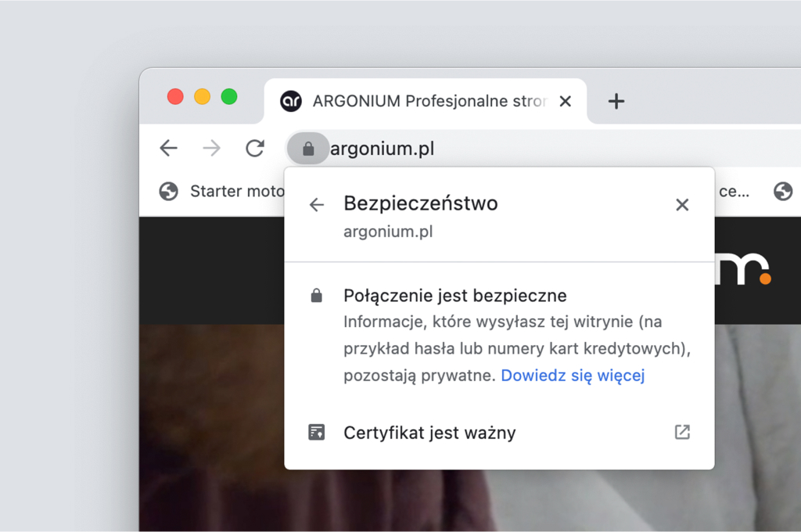The image size is (801, 532).
Task: Open certificate details via the external link icon
Action: coord(681,432)
